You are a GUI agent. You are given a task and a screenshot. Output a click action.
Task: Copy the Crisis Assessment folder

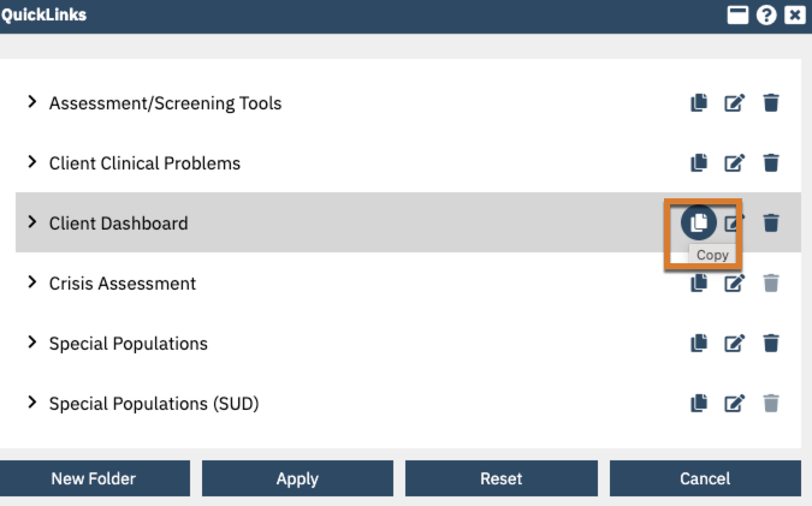click(698, 283)
